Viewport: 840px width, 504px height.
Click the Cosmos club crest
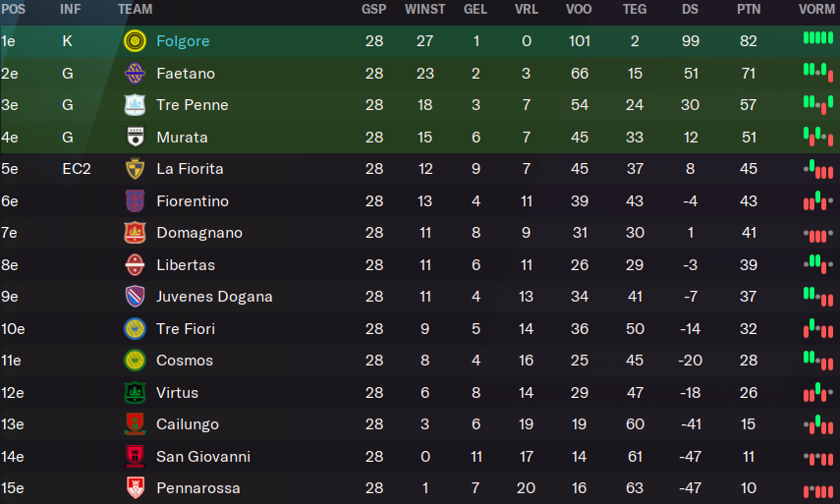(135, 361)
